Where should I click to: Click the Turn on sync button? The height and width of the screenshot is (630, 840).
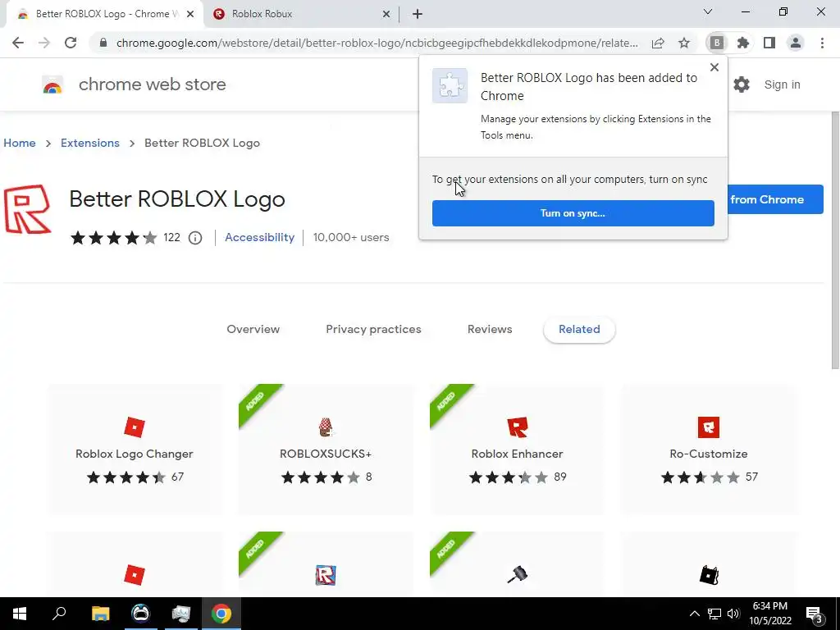(x=573, y=213)
